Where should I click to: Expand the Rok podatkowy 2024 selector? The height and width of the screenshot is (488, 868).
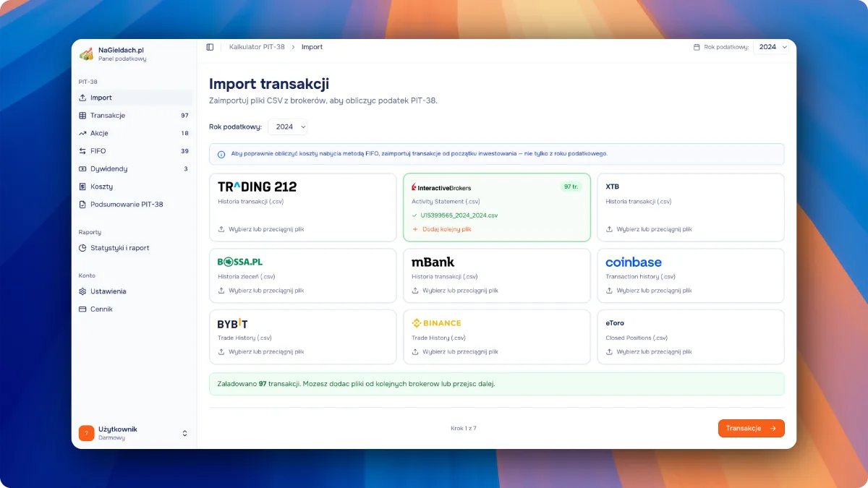click(288, 127)
